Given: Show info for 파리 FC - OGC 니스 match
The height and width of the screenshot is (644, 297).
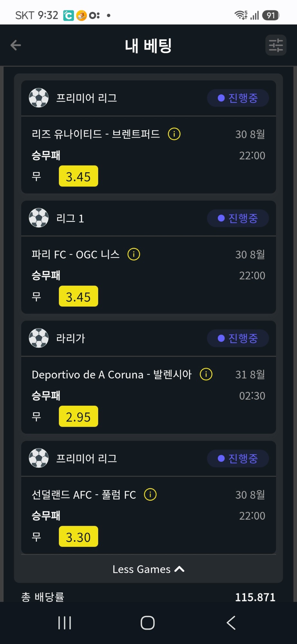Looking at the screenshot, I should coord(134,254).
